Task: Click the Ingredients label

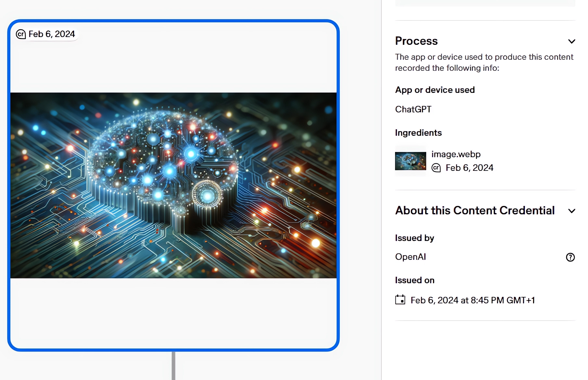Action: [x=418, y=133]
